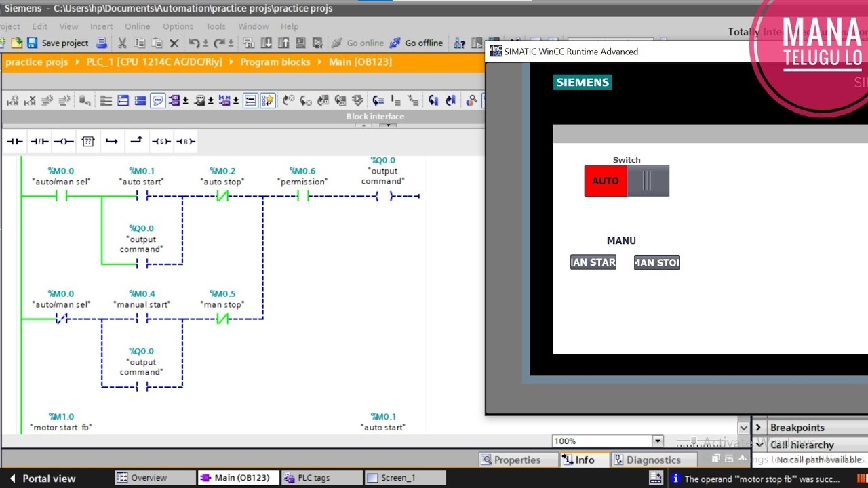Image resolution: width=868 pixels, height=488 pixels.
Task: Open the Online menu
Action: 138,26
